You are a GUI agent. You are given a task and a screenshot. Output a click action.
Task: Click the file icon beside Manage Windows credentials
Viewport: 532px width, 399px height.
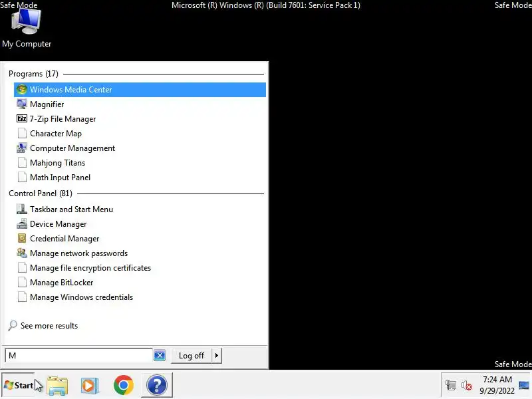coord(22,297)
